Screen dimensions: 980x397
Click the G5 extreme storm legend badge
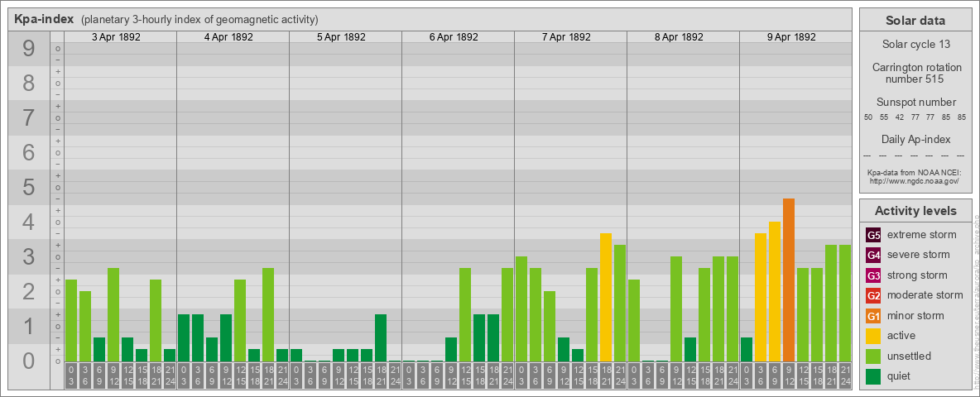pos(874,236)
